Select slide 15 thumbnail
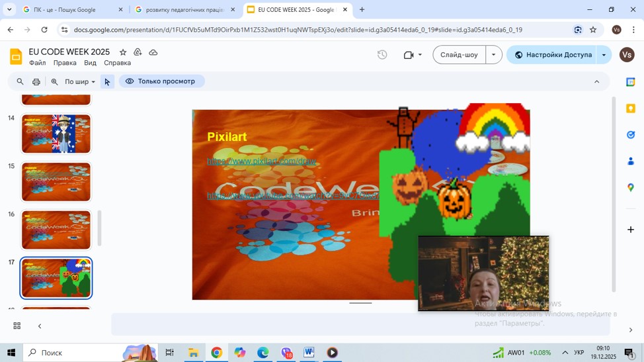The height and width of the screenshot is (362, 644). (x=56, y=182)
